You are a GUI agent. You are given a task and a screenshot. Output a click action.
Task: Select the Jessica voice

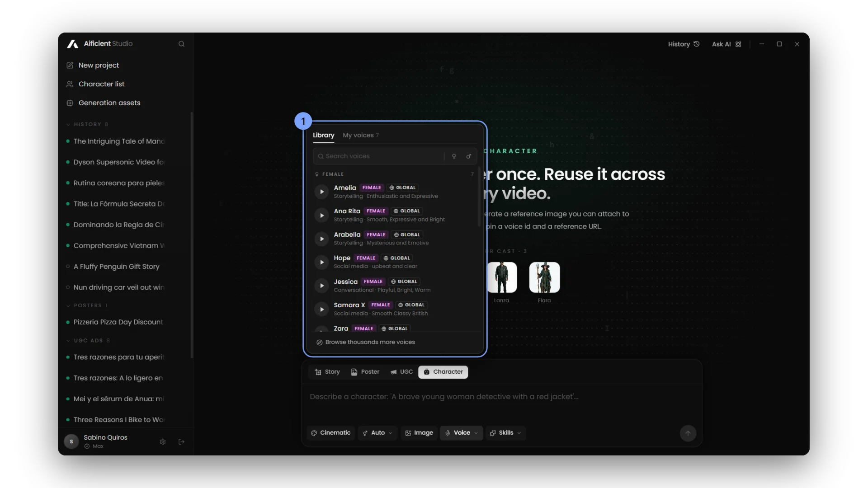pyautogui.click(x=394, y=286)
